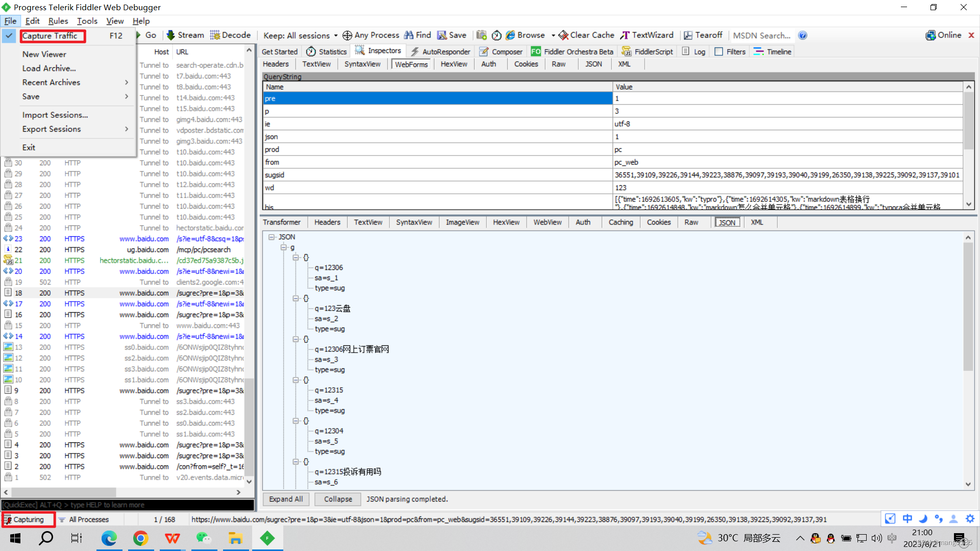980x551 pixels.
Task: Click the Stream toolbar icon
Action: (x=171, y=35)
